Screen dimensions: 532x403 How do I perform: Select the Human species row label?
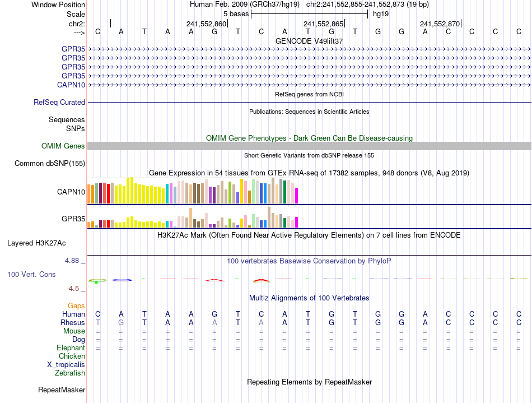pyautogui.click(x=73, y=314)
